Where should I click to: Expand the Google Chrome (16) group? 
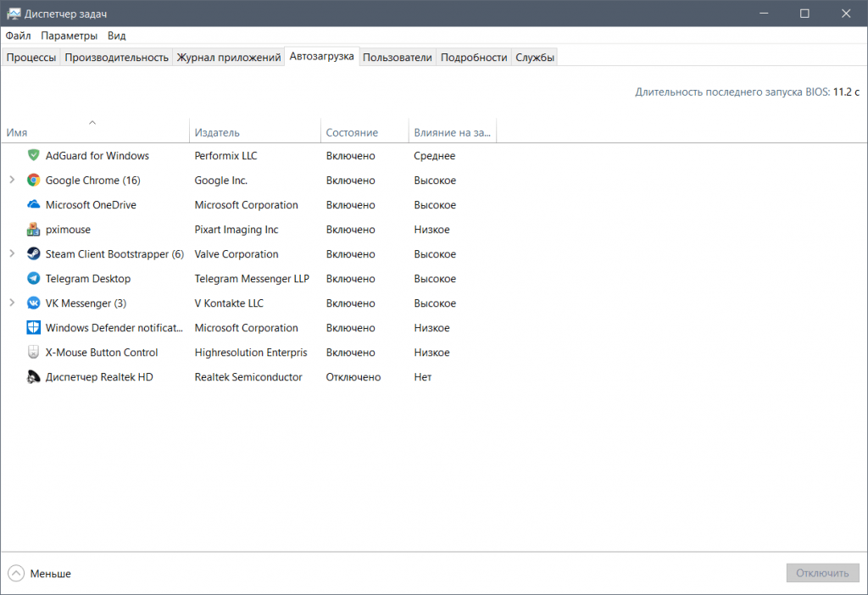[12, 181]
